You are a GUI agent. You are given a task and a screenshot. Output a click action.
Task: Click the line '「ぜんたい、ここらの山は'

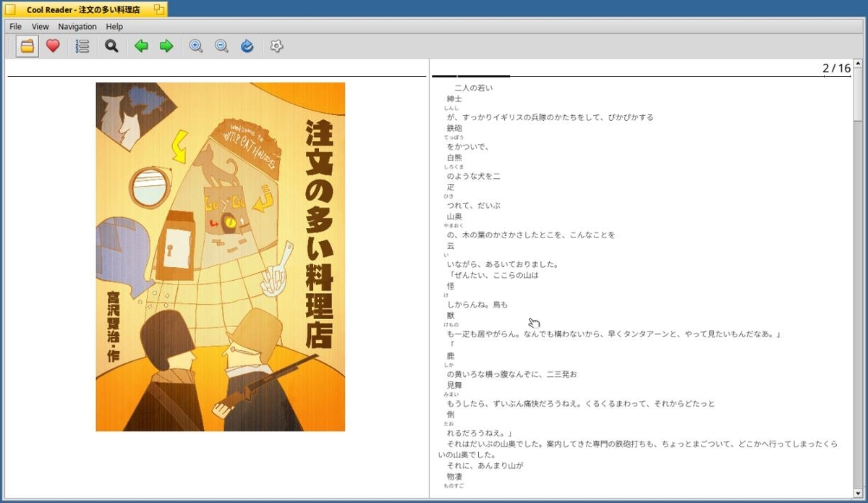point(493,276)
